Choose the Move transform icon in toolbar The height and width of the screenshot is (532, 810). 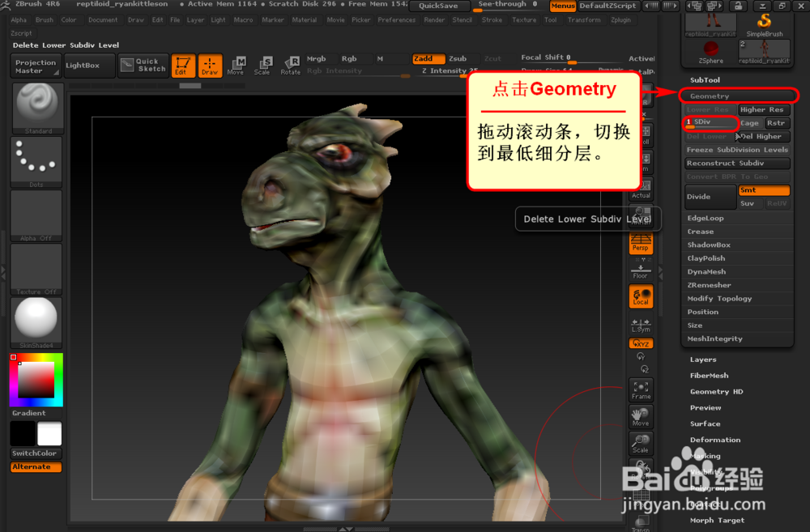pos(236,66)
